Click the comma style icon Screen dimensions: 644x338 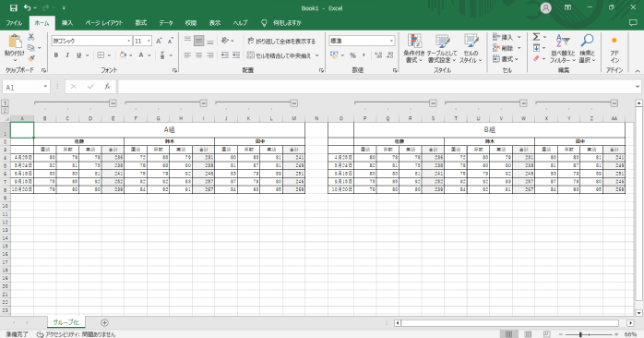pyautogui.click(x=364, y=55)
